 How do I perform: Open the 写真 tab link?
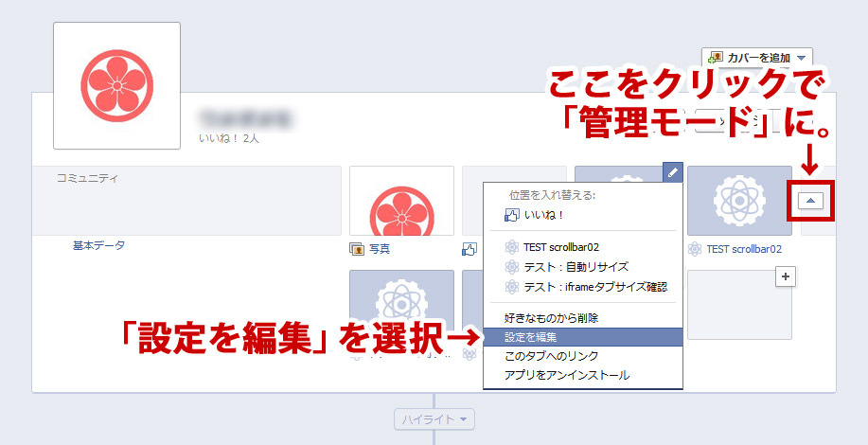pyautogui.click(x=380, y=249)
